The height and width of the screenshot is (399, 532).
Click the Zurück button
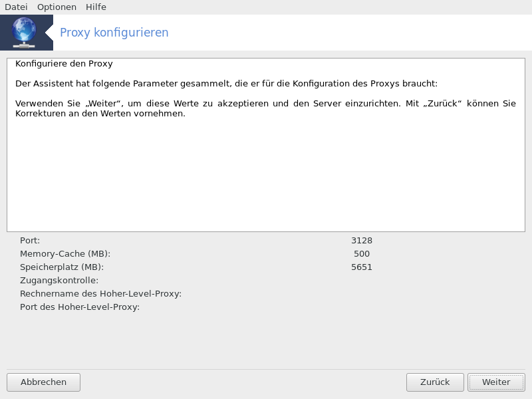435,382
